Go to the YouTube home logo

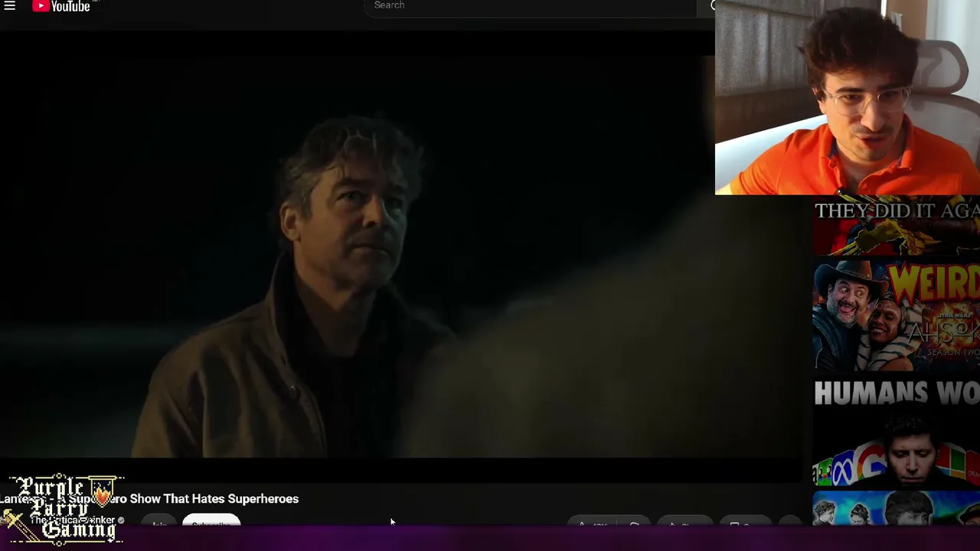coord(61,6)
